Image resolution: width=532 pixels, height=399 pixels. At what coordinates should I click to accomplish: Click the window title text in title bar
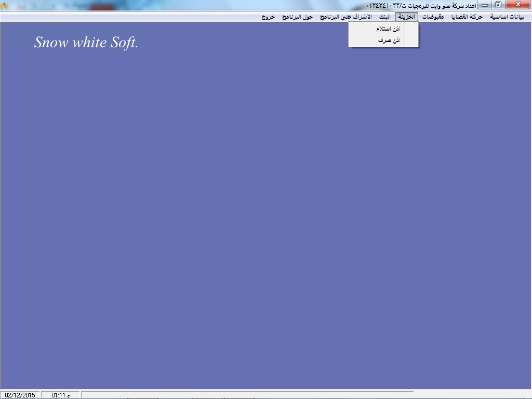click(x=421, y=5)
